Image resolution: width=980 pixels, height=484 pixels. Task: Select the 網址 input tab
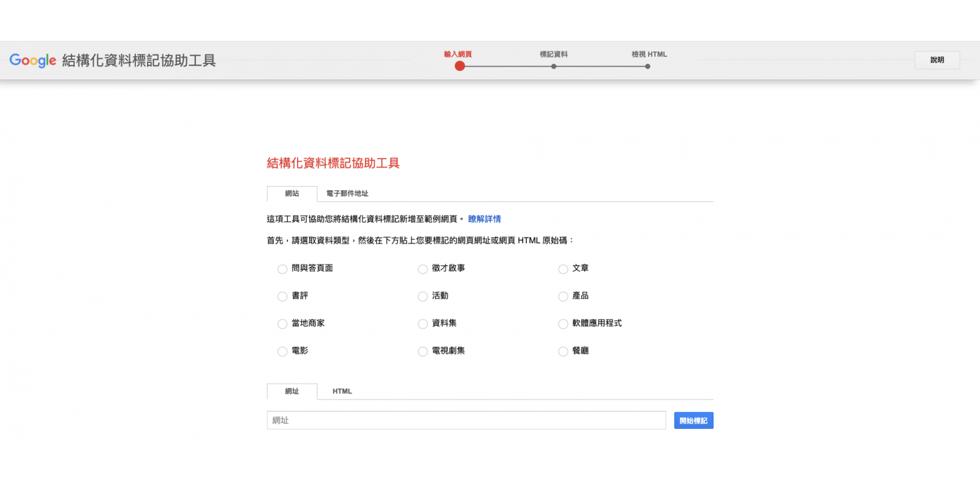pyautogui.click(x=292, y=392)
